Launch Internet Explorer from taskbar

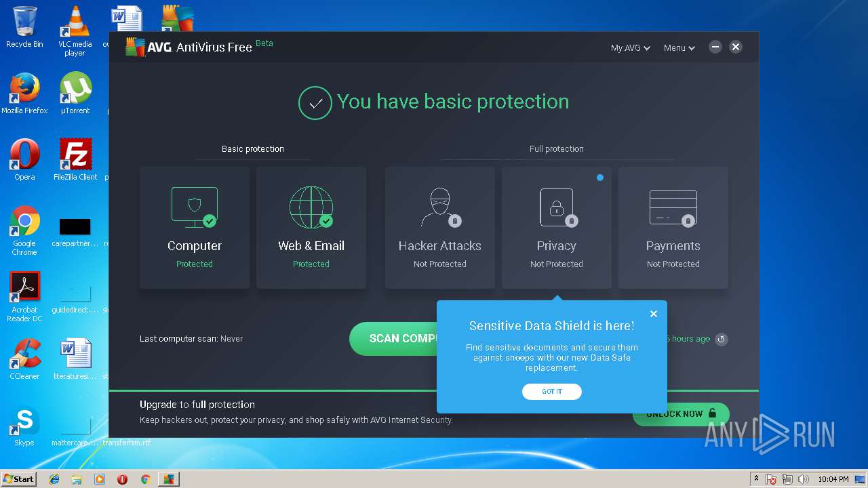(x=54, y=479)
